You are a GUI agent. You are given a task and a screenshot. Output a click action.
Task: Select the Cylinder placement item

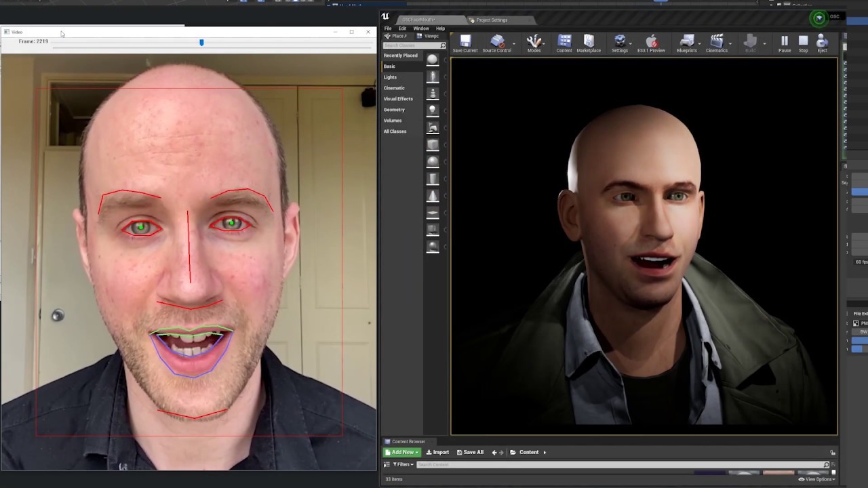point(433,178)
